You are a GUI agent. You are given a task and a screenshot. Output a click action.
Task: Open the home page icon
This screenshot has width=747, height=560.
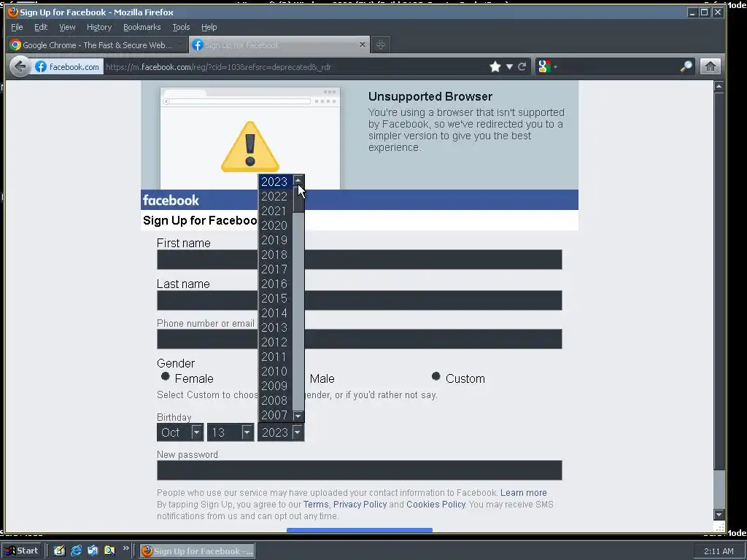[x=710, y=66]
